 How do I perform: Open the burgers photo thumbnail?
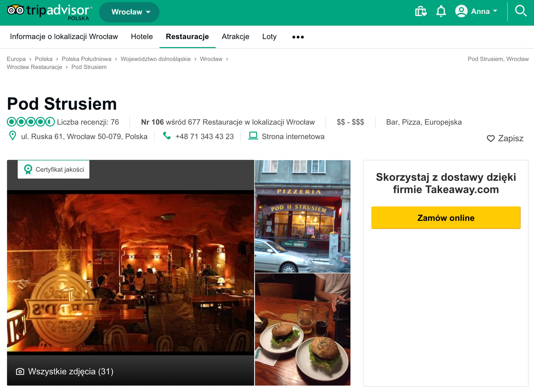point(302,329)
